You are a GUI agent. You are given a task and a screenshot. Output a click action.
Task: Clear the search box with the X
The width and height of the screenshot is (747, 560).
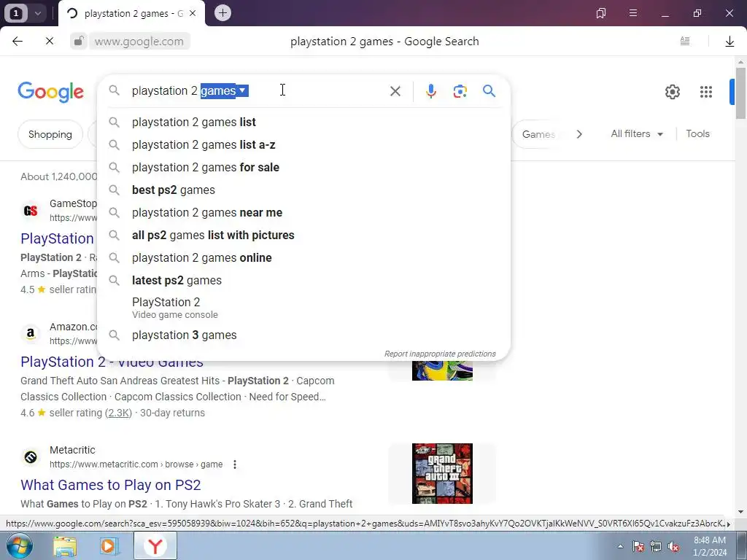395,91
